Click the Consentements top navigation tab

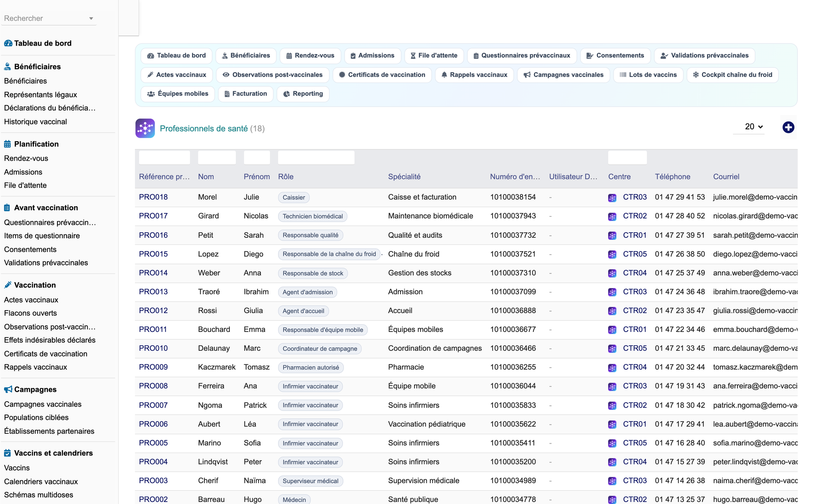point(615,56)
